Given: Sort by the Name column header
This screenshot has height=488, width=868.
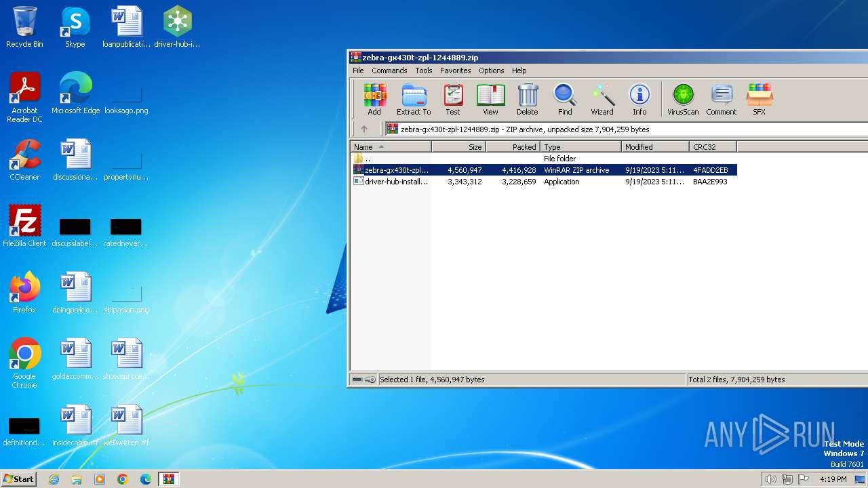Looking at the screenshot, I should tap(391, 146).
